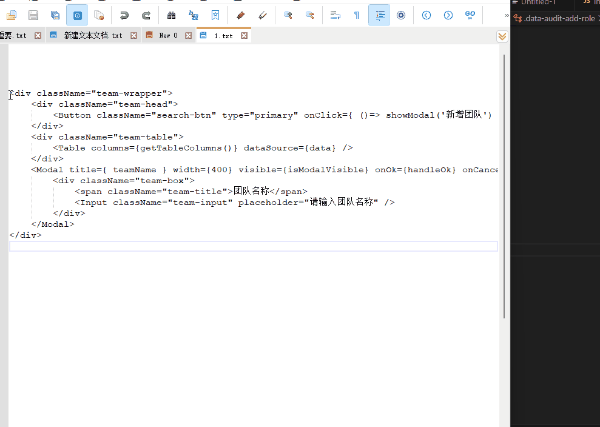
Task: Click the round gear-like toolbar icon
Action: [x=401, y=15]
